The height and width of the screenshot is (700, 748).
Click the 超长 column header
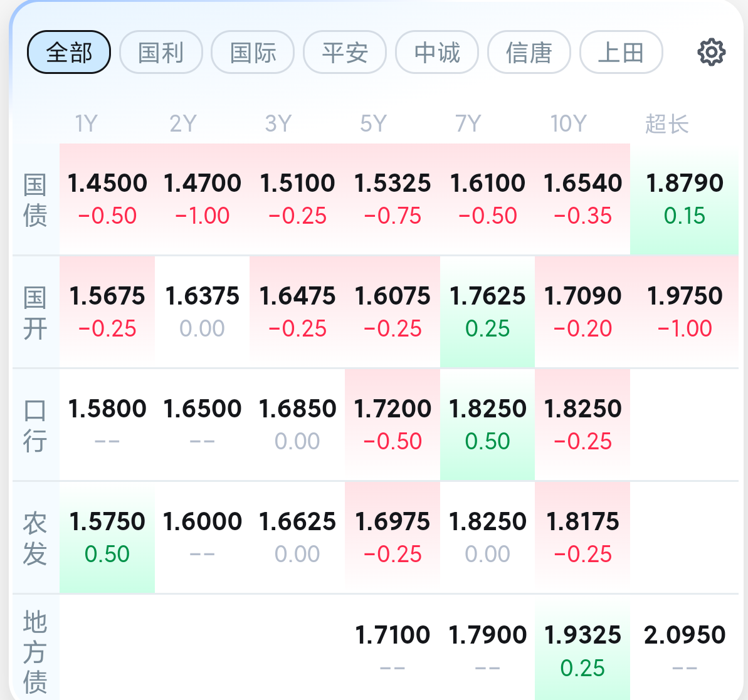click(667, 123)
